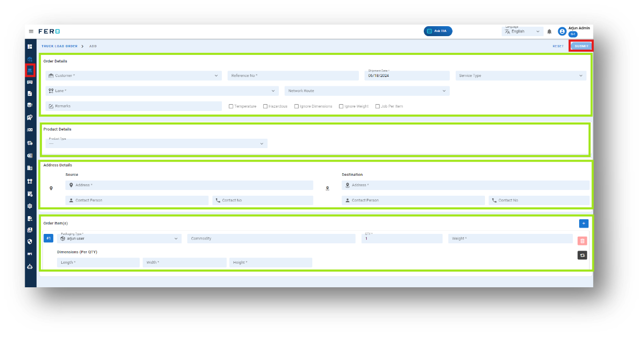The image size is (644, 337).
Task: Open the stacked coins icon in the sidebar
Action: 30,105
